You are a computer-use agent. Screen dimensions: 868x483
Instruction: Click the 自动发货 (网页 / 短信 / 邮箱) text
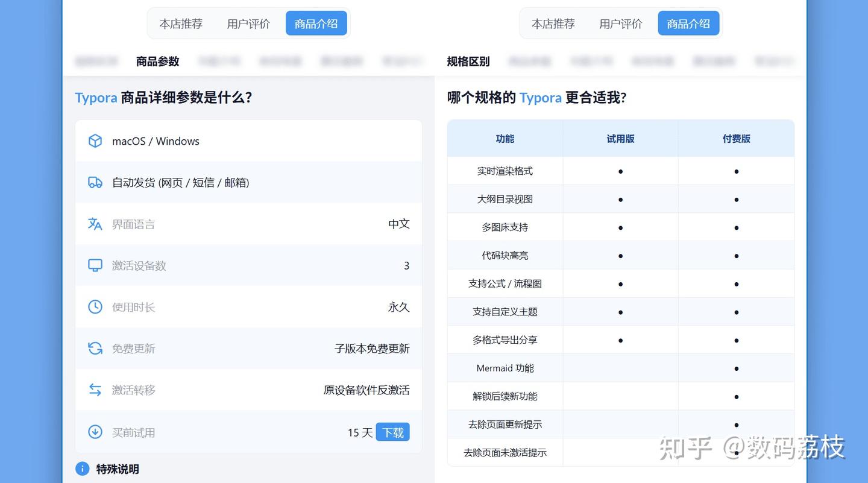click(181, 183)
